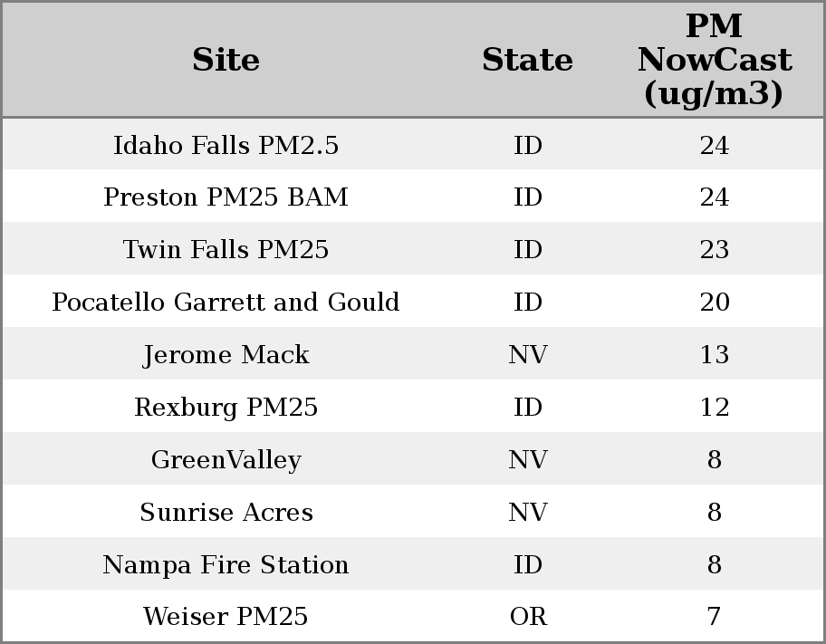Select the Idaho Falls PM2.5 site

(x=226, y=145)
